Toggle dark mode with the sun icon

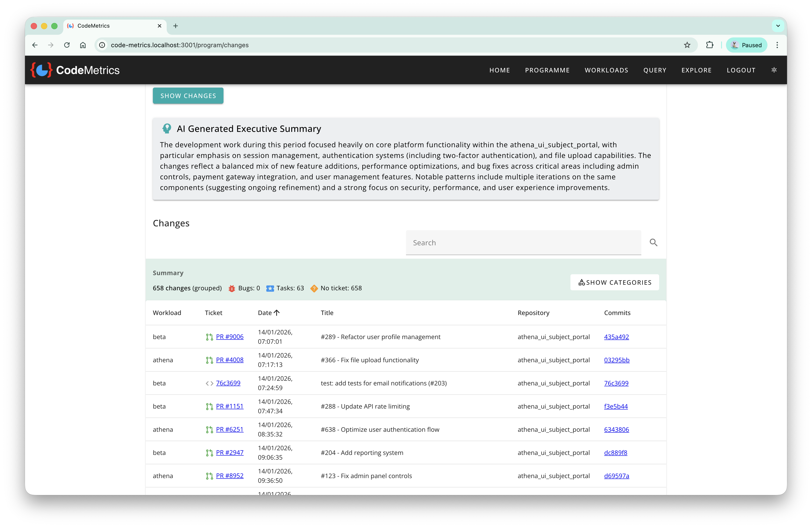(774, 70)
